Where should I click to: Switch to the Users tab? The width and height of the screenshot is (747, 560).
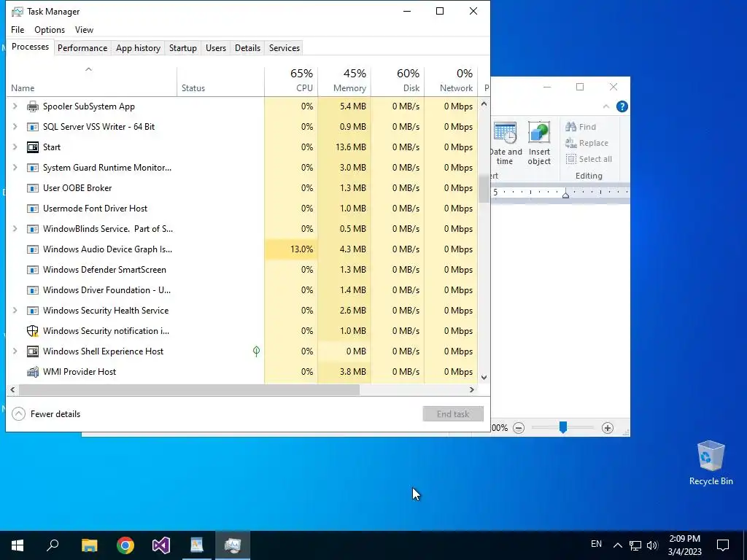coord(216,48)
